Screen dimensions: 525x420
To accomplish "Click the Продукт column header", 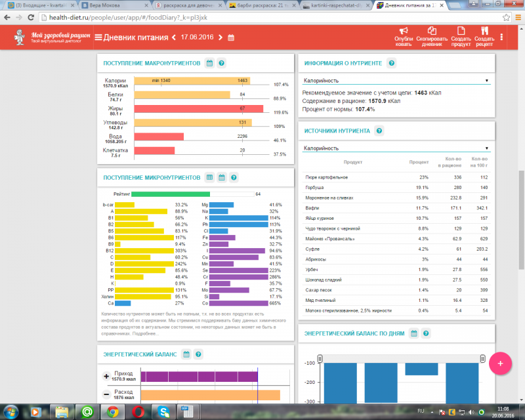I will [x=352, y=162].
